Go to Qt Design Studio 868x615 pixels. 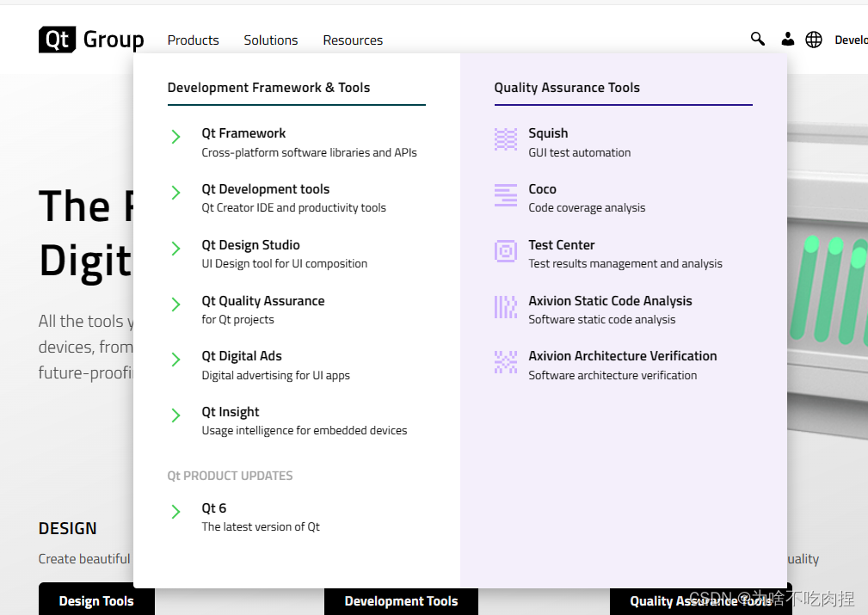tap(251, 244)
